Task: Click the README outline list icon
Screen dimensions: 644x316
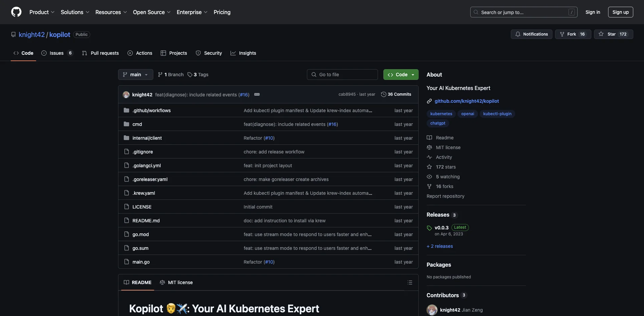Action: coord(410,282)
